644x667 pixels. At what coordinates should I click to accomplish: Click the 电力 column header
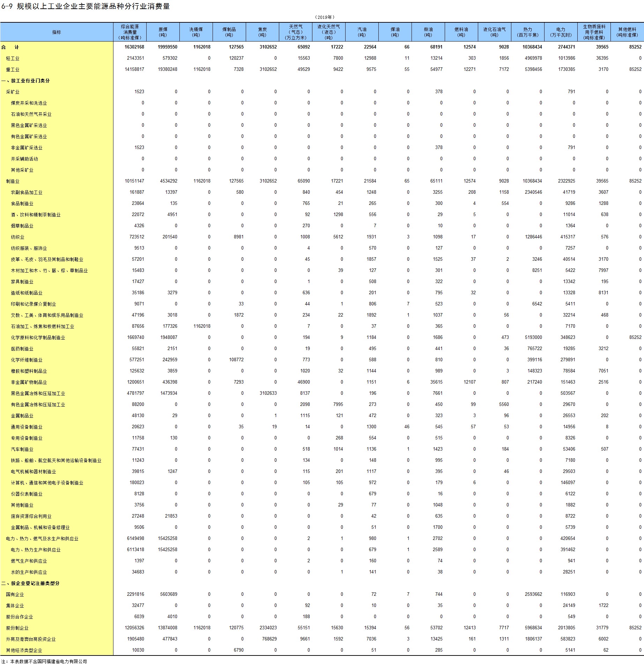[x=561, y=32]
